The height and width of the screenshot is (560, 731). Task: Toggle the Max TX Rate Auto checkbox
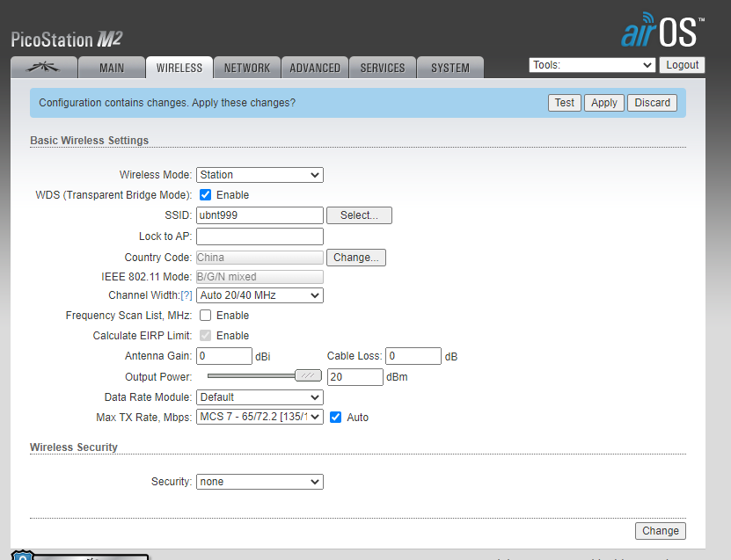pos(336,417)
